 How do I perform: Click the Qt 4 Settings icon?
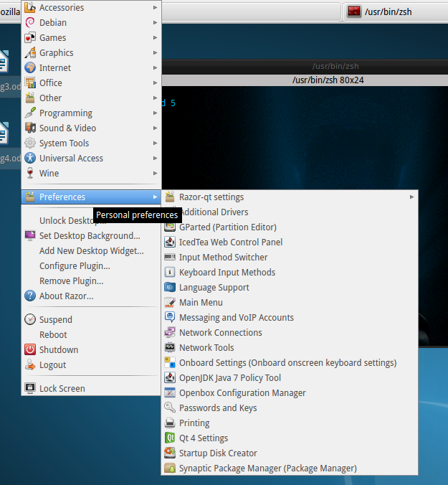[x=170, y=438]
